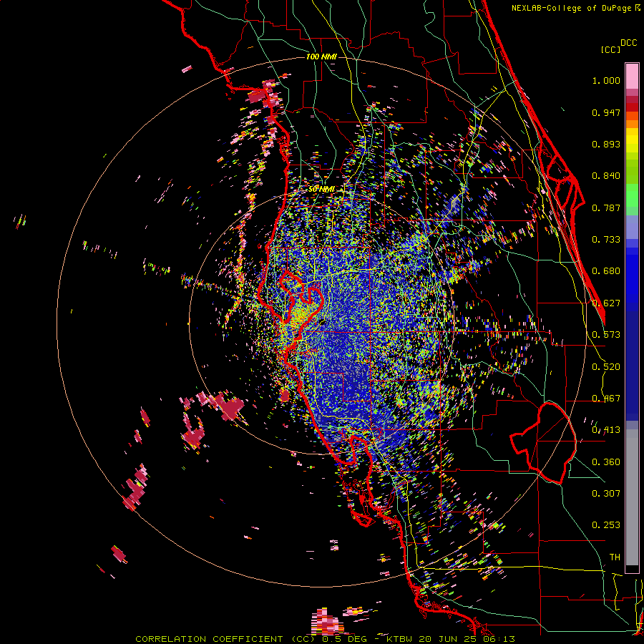Click the 50 NMI range ring label
Viewport: 644px width, 644px height.
tap(321, 190)
